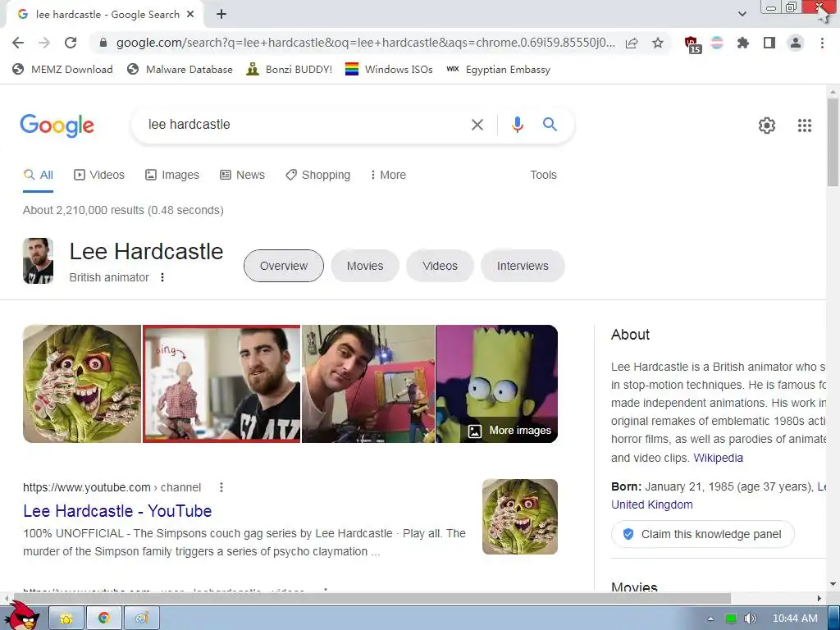This screenshot has height=630, width=840.
Task: Reload the current page
Action: click(71, 43)
